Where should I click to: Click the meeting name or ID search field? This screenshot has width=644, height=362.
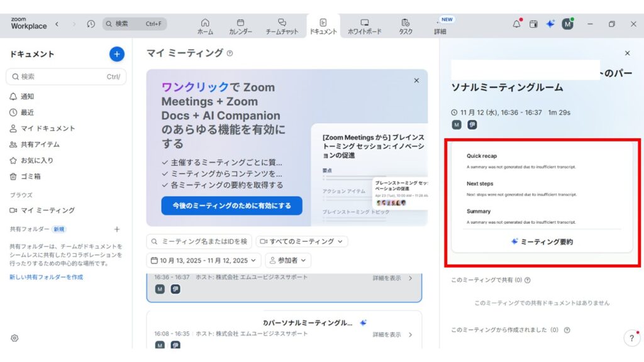click(199, 241)
